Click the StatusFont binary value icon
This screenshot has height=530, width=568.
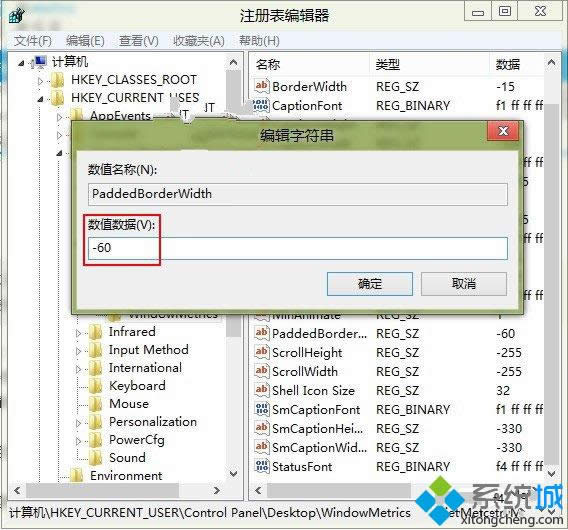tap(262, 466)
